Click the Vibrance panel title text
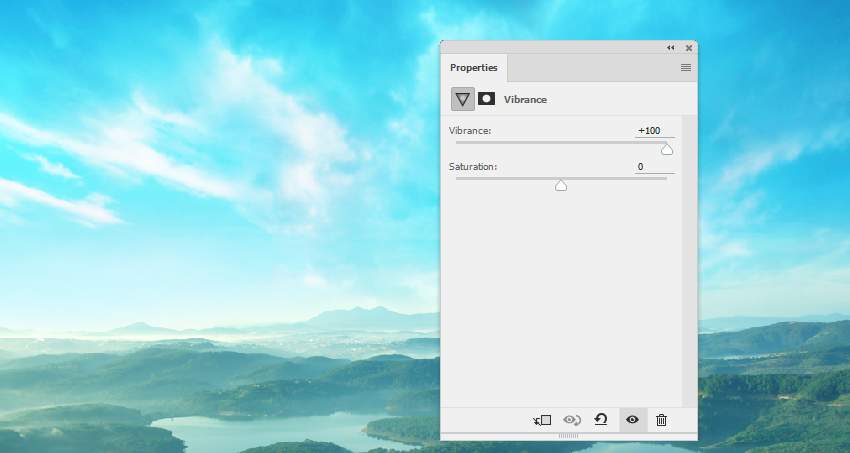 tap(525, 100)
